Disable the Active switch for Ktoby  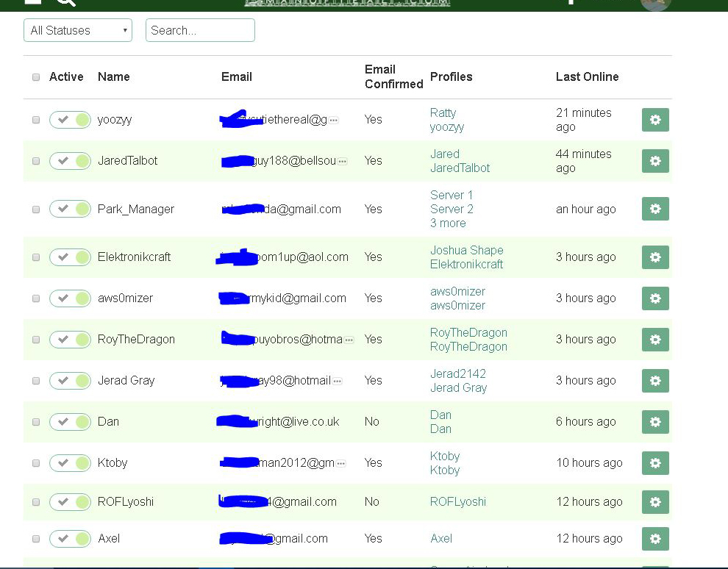[x=70, y=463]
